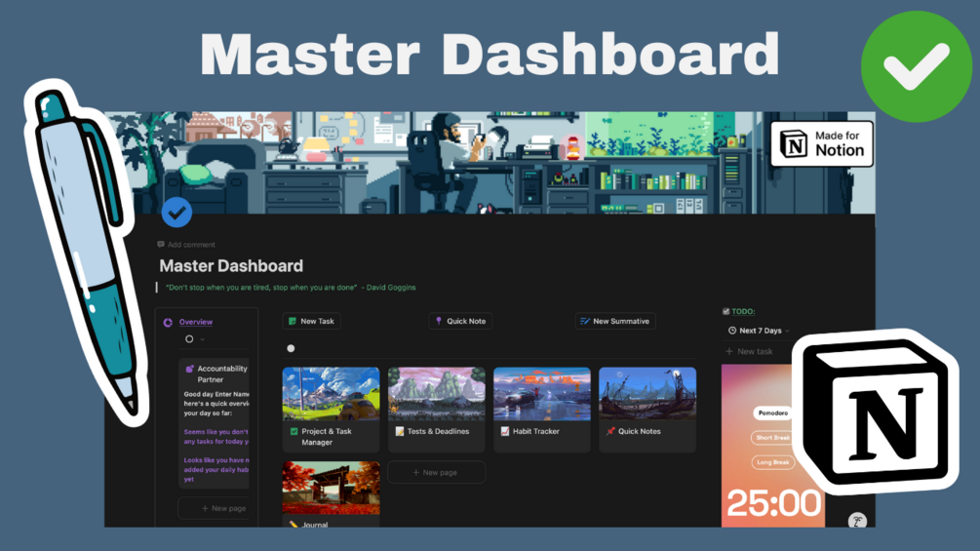Click the circle view icon under Overview

tap(189, 338)
